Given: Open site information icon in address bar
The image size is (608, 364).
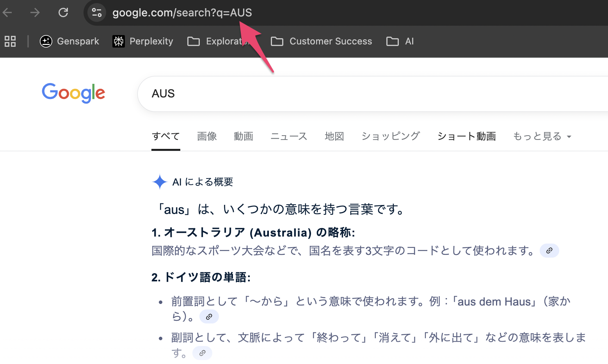Looking at the screenshot, I should [x=97, y=12].
